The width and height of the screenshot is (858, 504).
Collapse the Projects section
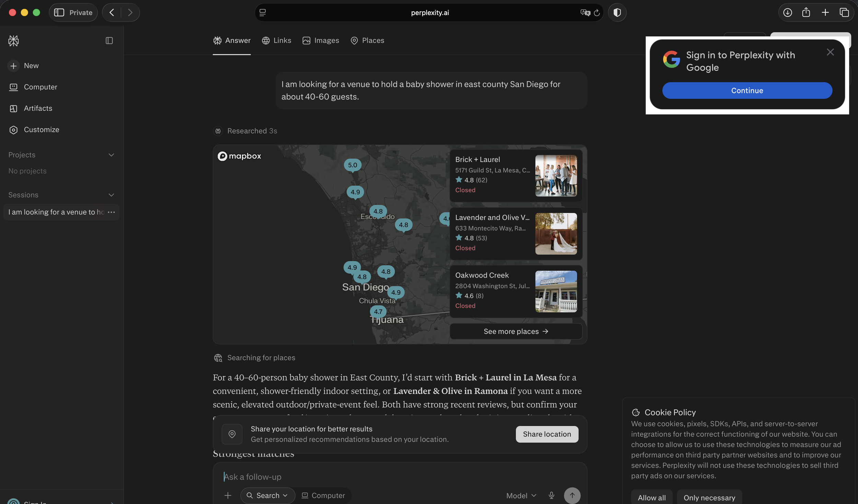pos(111,155)
